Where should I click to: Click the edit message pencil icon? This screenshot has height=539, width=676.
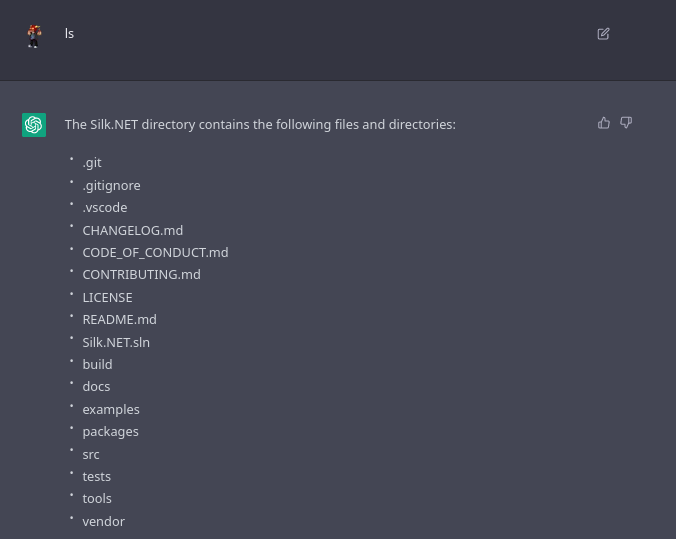point(603,34)
